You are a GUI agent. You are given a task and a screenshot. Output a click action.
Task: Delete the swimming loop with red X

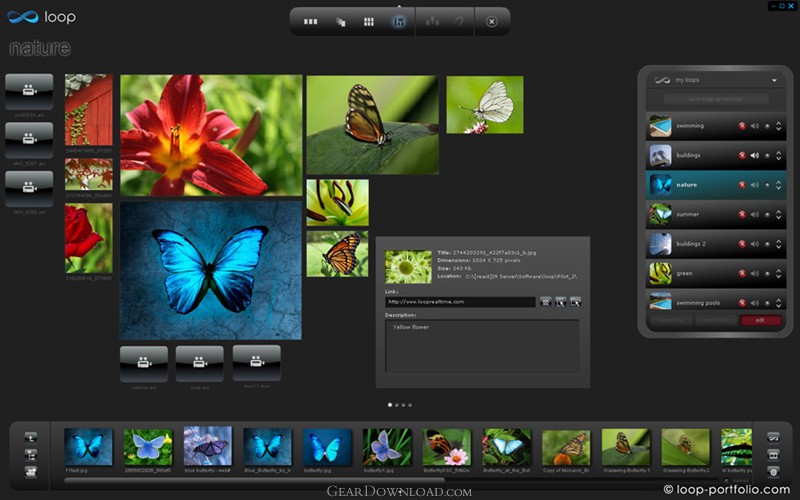[742, 126]
